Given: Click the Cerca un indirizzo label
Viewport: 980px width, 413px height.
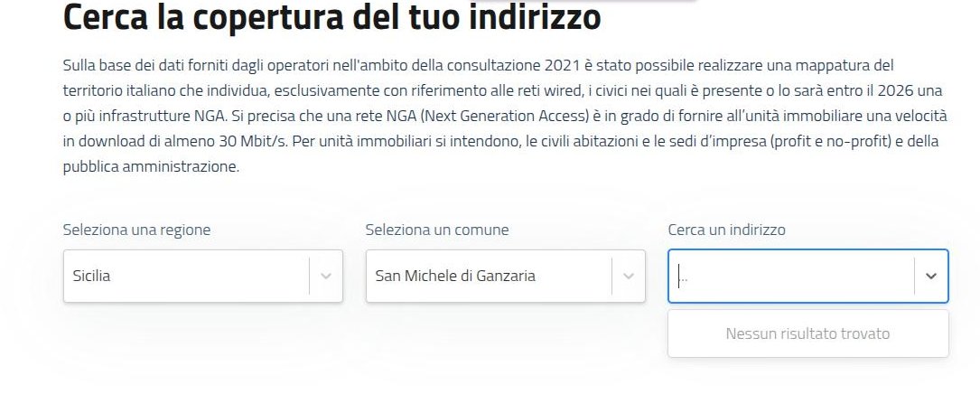Looking at the screenshot, I should click(x=726, y=230).
